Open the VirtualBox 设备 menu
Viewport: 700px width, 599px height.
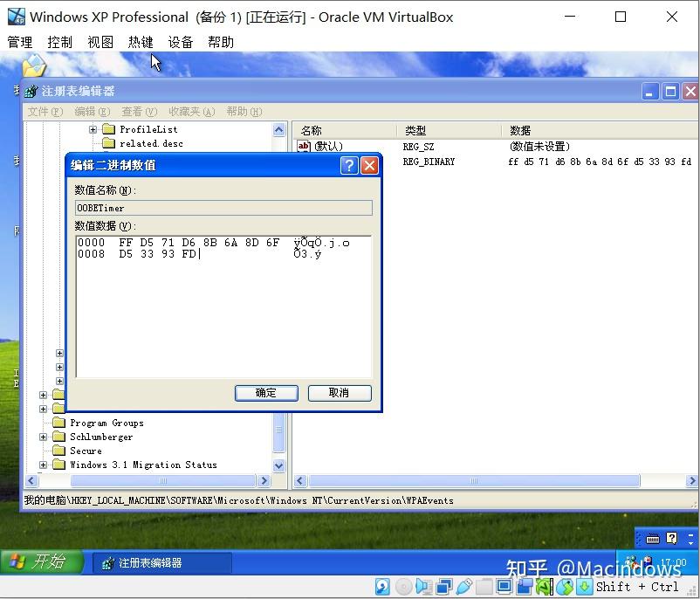tap(181, 43)
